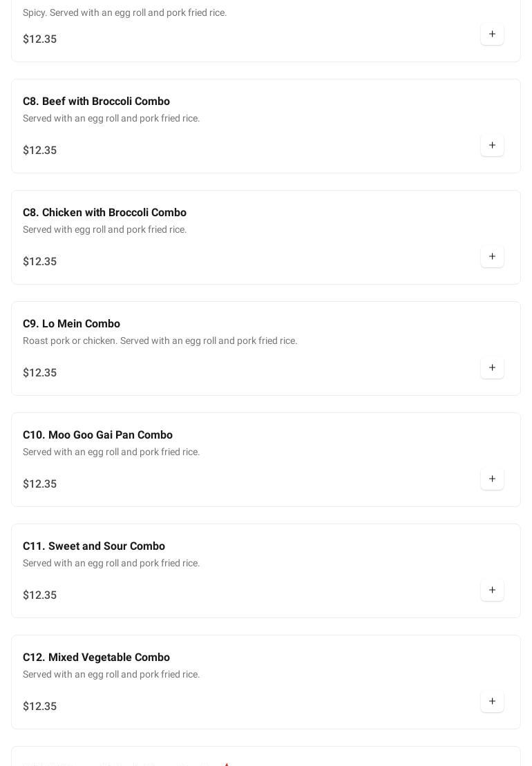Open the C12. Mixed Vegetable Combo title
Viewport: 532px width, 766px height.
click(x=96, y=658)
